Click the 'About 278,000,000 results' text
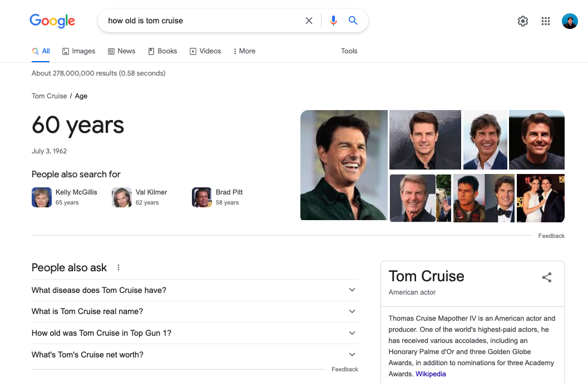 click(98, 73)
